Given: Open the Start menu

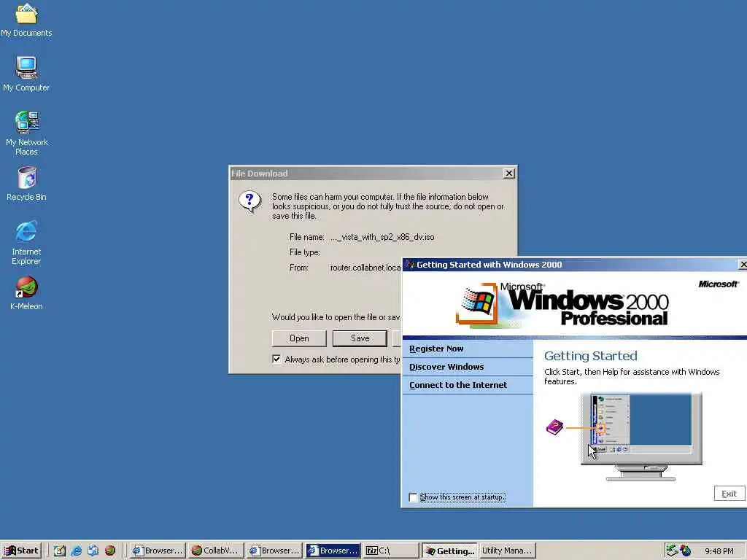Looking at the screenshot, I should point(21,551).
